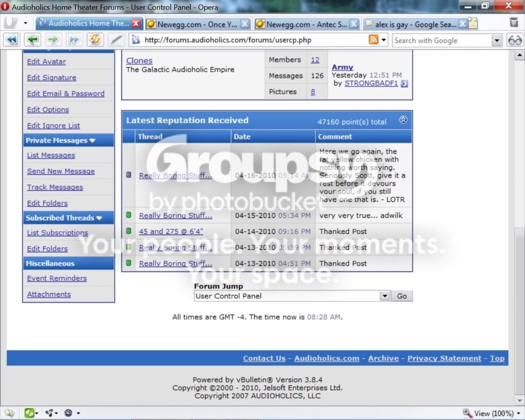This screenshot has width=525, height=420.
Task: Click the vertical scrollbar down arrow
Action: [x=519, y=400]
